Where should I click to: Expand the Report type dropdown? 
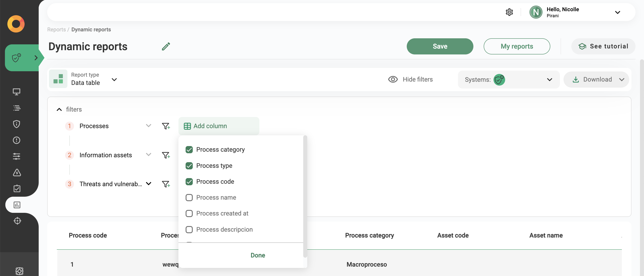tap(114, 79)
